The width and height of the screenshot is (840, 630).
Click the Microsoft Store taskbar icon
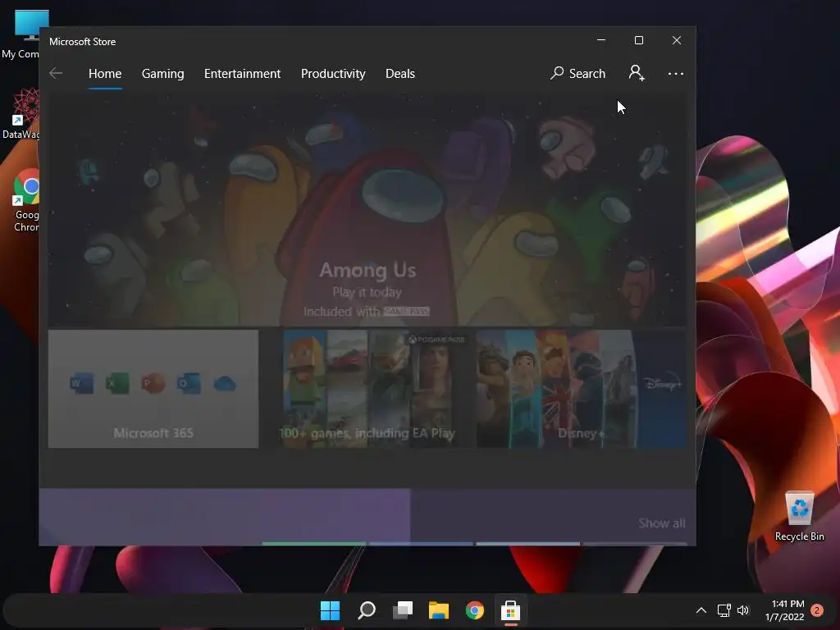click(x=510, y=610)
